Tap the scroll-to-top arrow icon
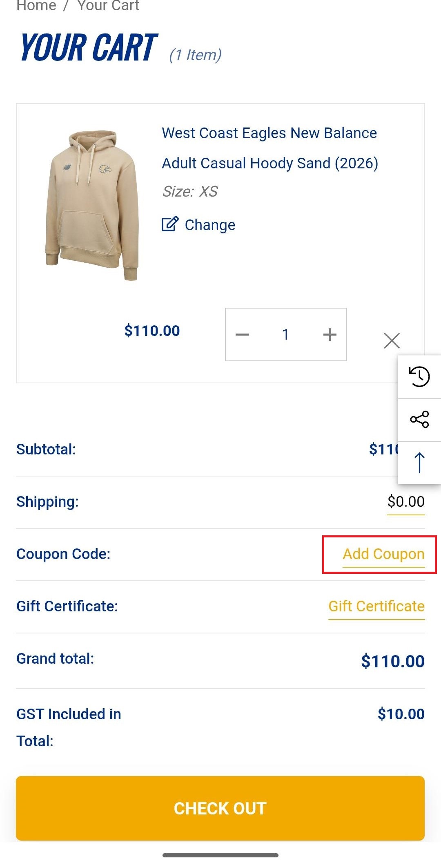This screenshot has width=441, height=868. pyautogui.click(x=419, y=463)
